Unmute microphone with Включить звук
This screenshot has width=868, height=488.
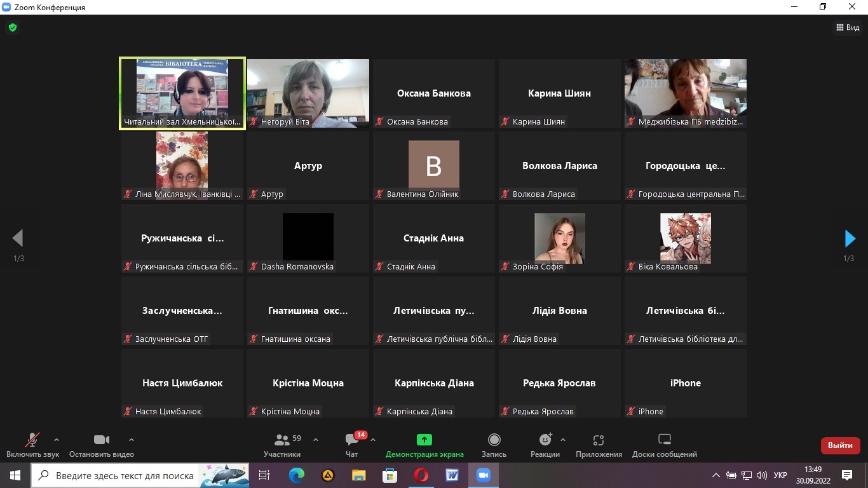[x=32, y=444]
